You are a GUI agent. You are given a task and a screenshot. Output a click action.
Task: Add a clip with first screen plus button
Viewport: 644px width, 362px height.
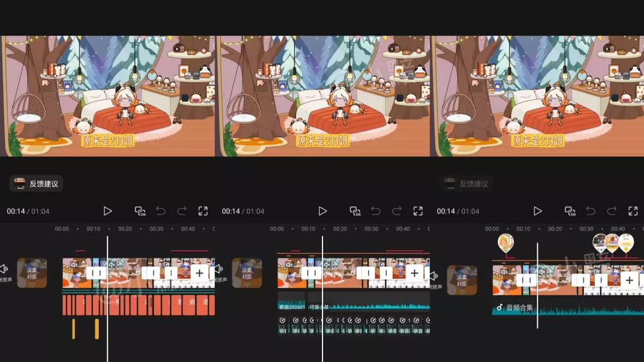click(199, 273)
